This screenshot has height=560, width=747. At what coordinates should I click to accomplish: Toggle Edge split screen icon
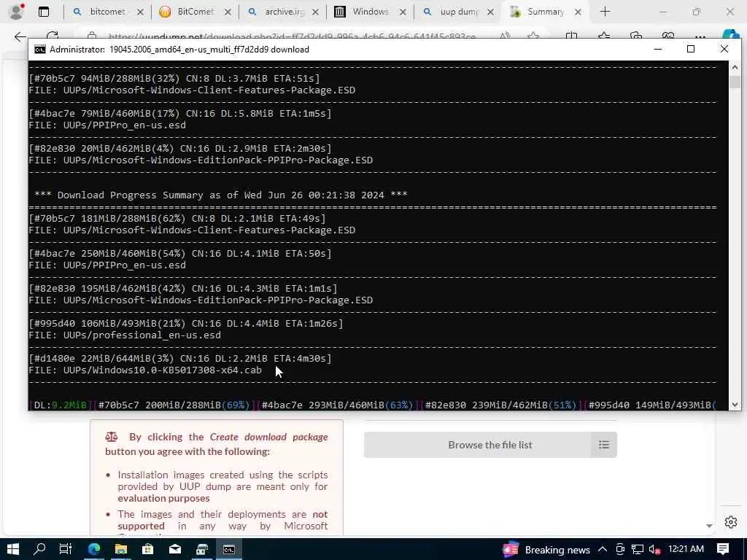[571, 36]
